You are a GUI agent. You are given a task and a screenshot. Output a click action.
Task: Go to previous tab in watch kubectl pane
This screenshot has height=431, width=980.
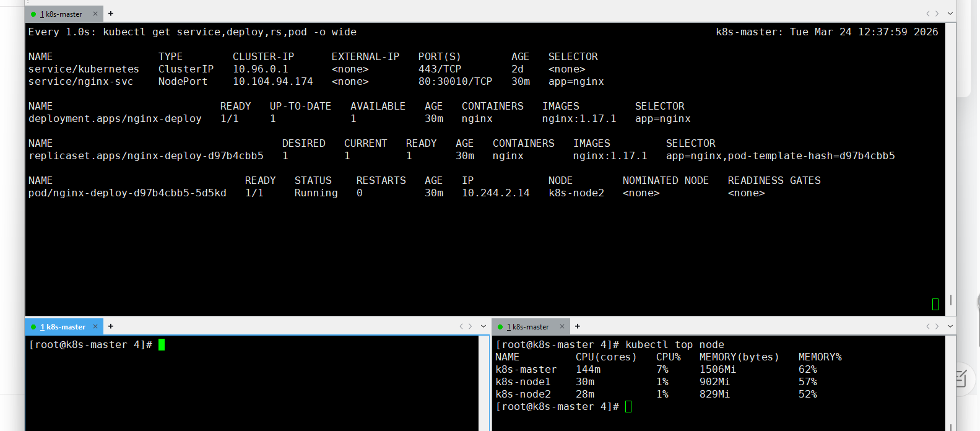click(927, 14)
